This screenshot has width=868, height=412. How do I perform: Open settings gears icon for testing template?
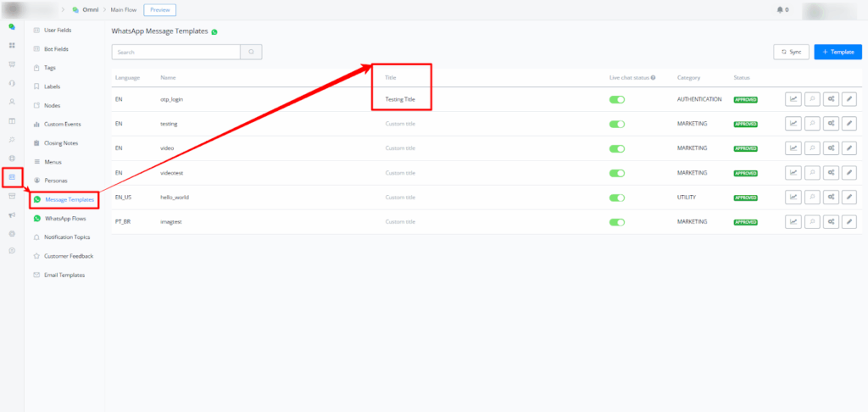click(x=831, y=124)
